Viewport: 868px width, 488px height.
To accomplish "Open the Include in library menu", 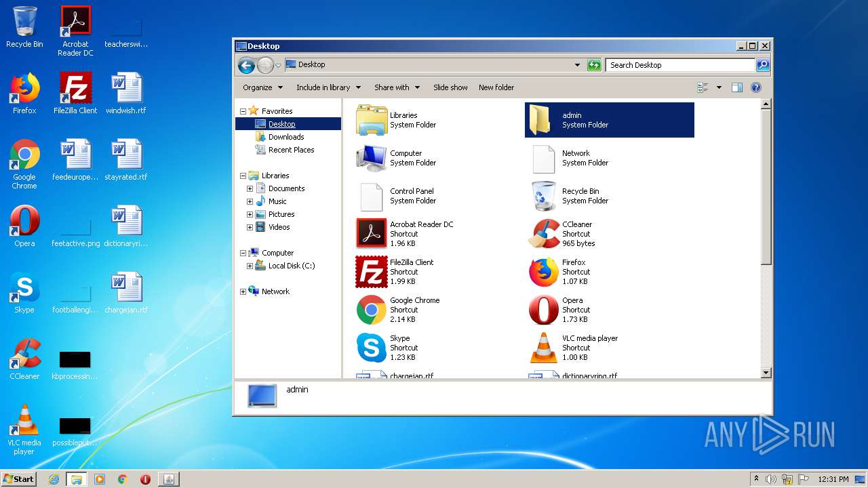I will pyautogui.click(x=328, y=87).
